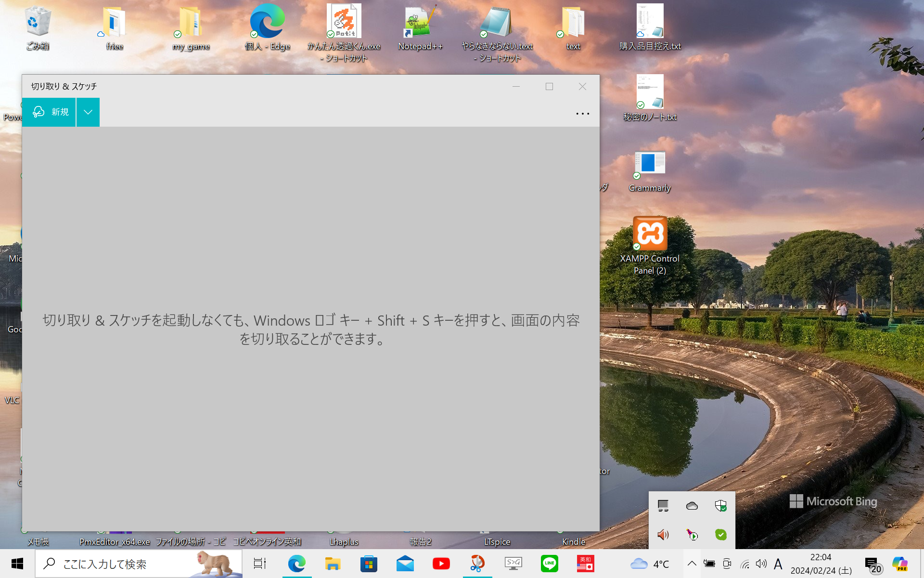
Task: Open File Explorer from the taskbar
Action: (333, 564)
